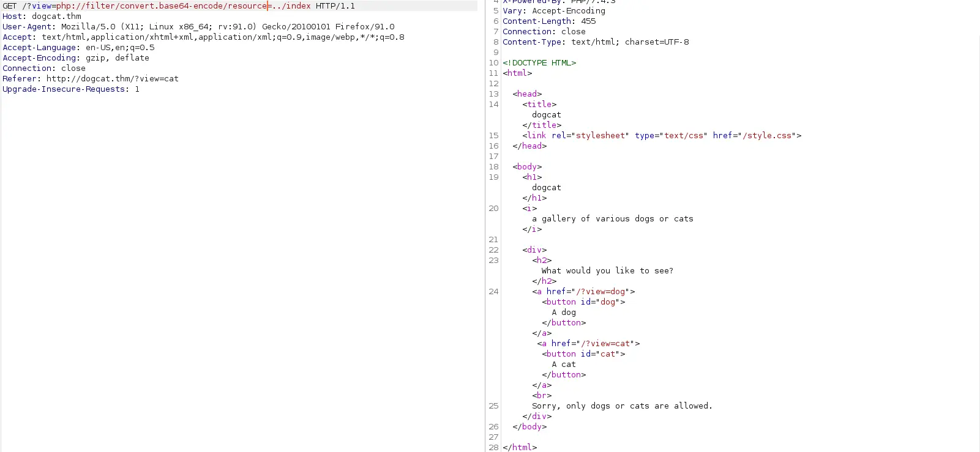This screenshot has height=452, width=980.
Task: Click the php://filter payload in request line
Action: point(162,6)
